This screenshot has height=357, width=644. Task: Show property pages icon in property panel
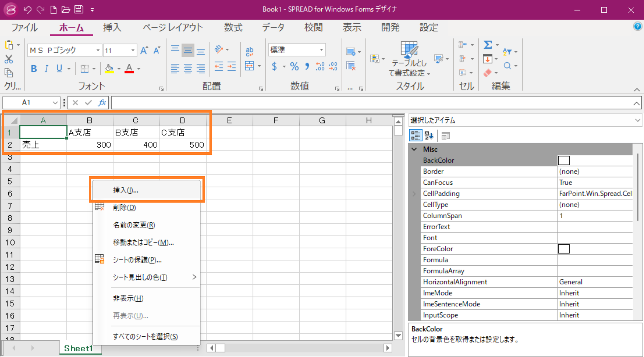pos(445,136)
